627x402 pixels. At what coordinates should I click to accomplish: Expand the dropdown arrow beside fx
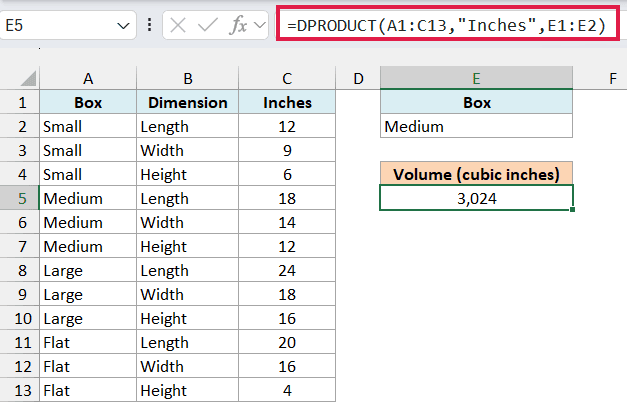point(260,26)
